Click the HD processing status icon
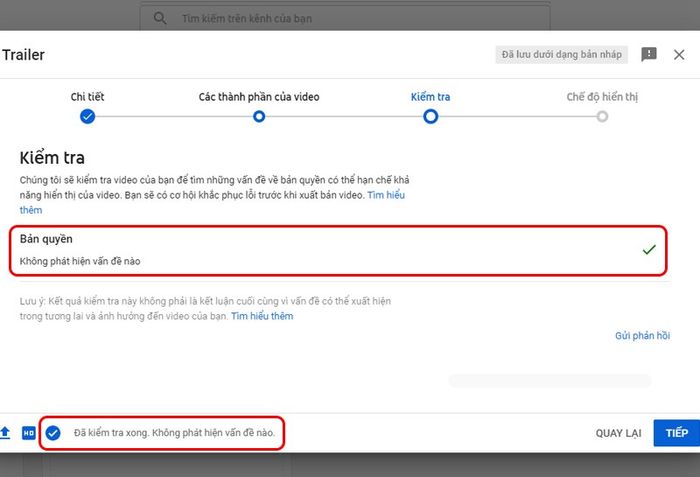The width and height of the screenshot is (700, 477). tap(29, 433)
